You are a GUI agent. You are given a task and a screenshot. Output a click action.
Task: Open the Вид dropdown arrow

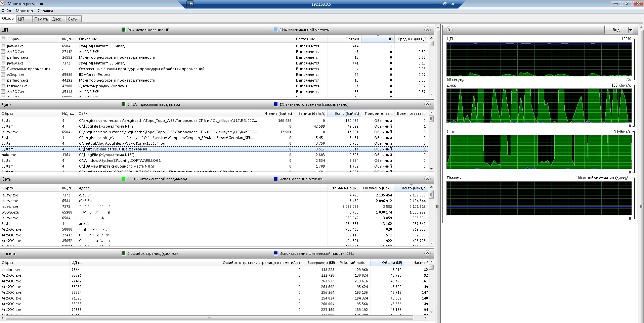click(631, 30)
